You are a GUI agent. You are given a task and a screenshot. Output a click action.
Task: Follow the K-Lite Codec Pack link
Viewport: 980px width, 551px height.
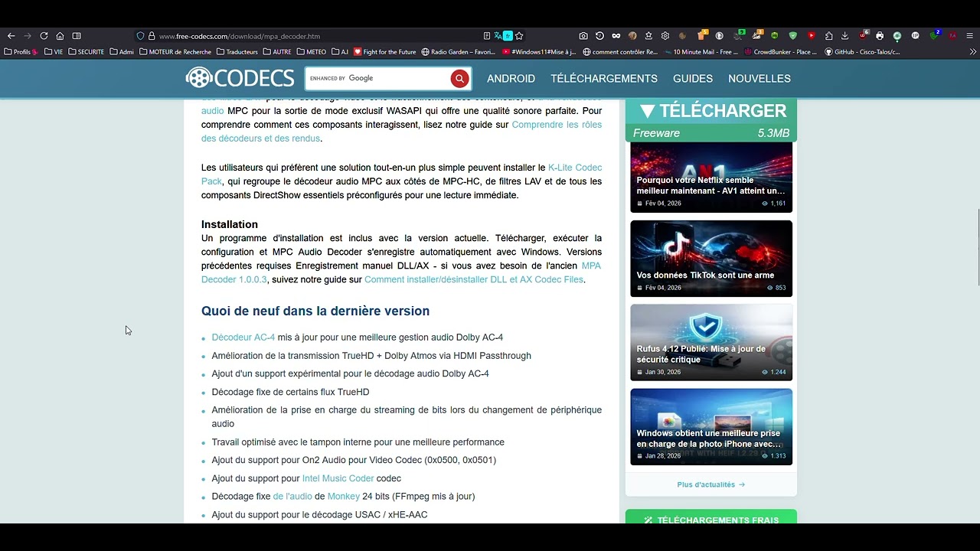click(575, 168)
